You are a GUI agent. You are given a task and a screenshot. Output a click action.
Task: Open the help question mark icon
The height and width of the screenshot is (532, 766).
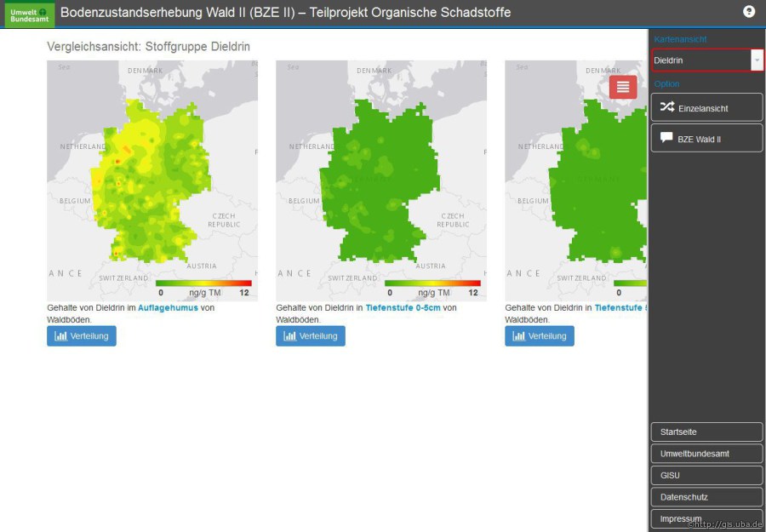click(749, 12)
